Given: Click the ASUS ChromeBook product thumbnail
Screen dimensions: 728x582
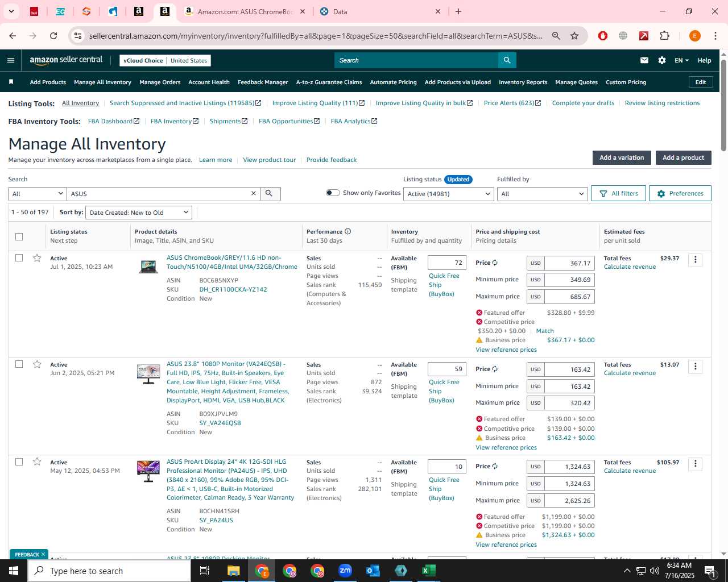Looking at the screenshot, I should click(x=148, y=266).
